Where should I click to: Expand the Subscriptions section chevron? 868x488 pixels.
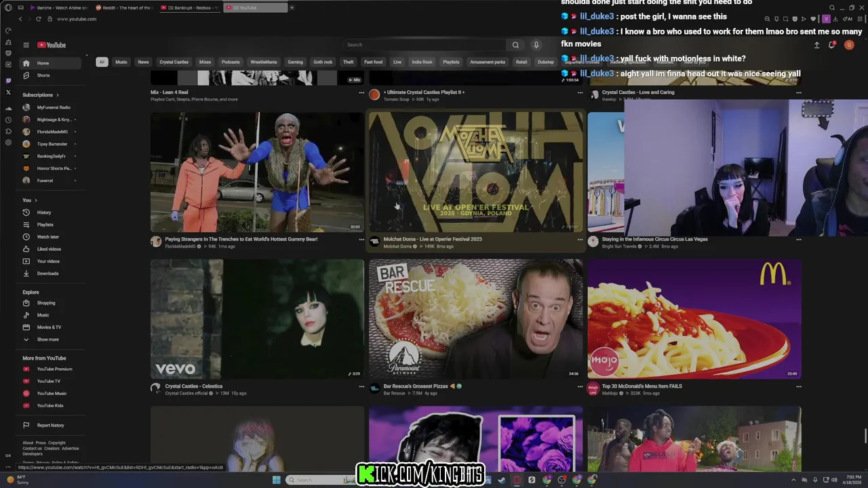pyautogui.click(x=58, y=95)
